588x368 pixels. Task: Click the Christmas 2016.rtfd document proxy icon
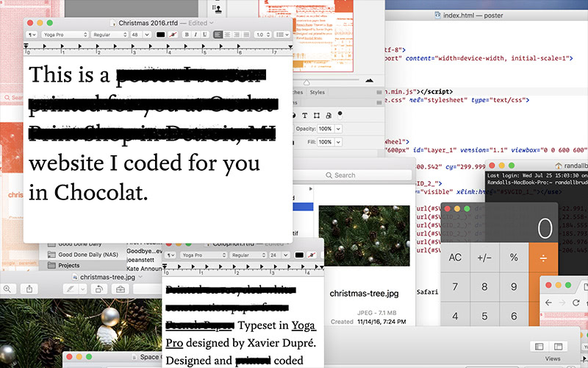113,23
